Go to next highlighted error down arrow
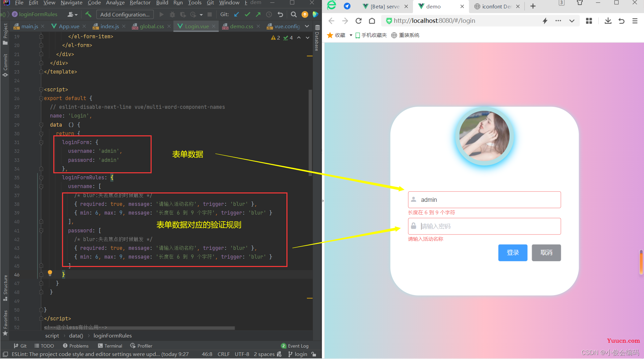The image size is (644, 359). 307,38
